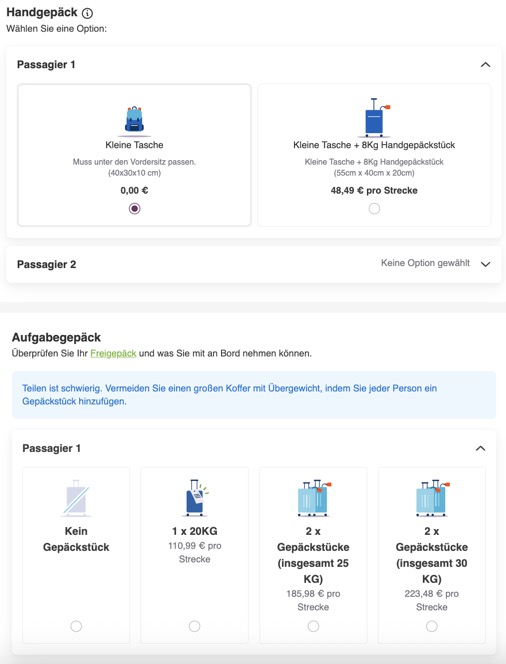Select the 25 KG total baggage radio button

(313, 626)
